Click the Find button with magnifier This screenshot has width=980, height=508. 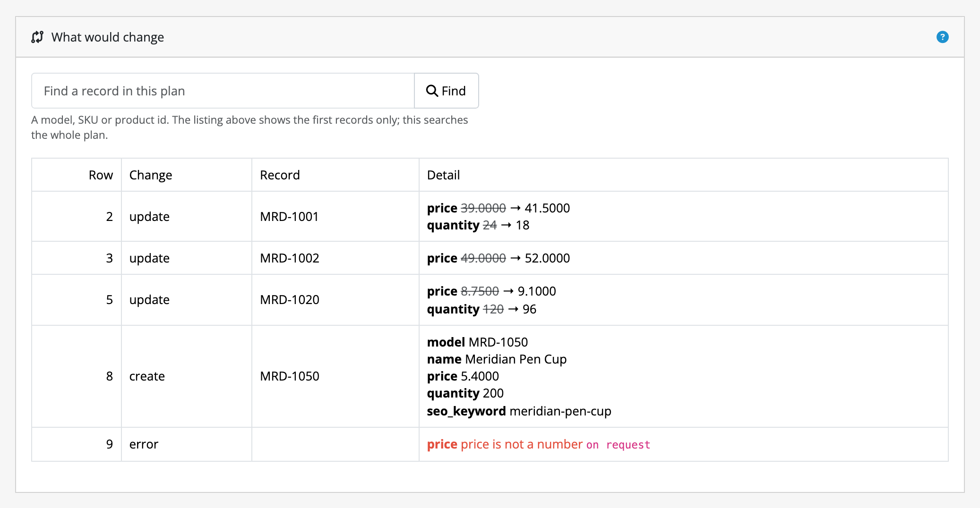(446, 91)
